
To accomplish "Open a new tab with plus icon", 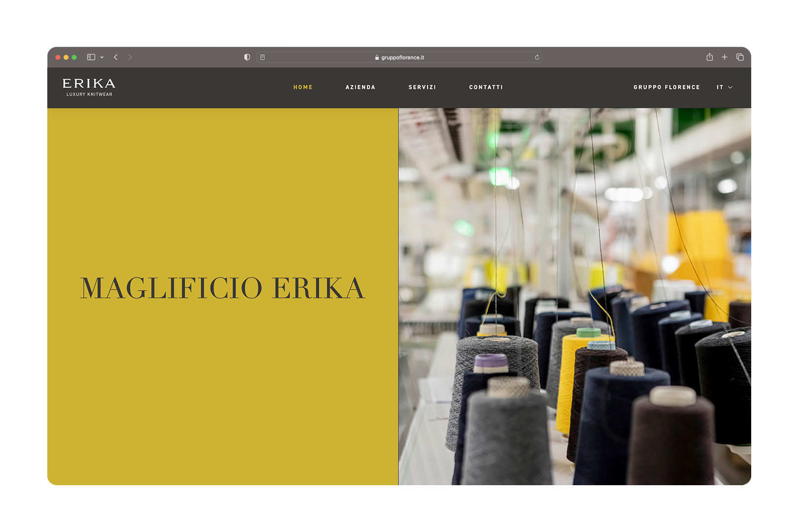I will pos(725,57).
